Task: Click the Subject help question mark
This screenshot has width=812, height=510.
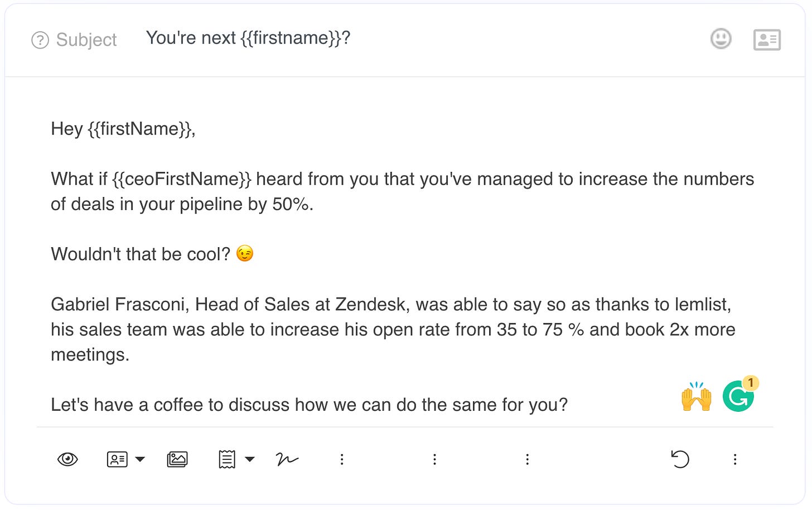Action: pos(41,40)
